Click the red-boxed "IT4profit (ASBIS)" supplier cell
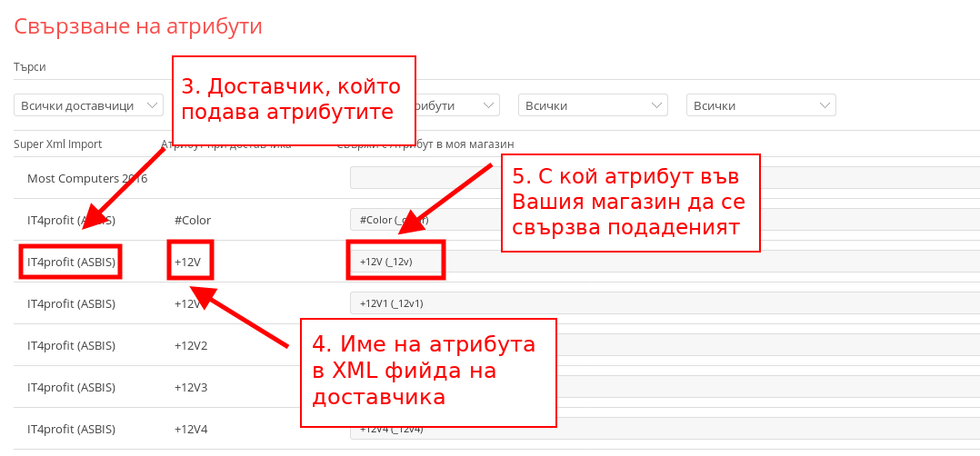 tap(71, 262)
